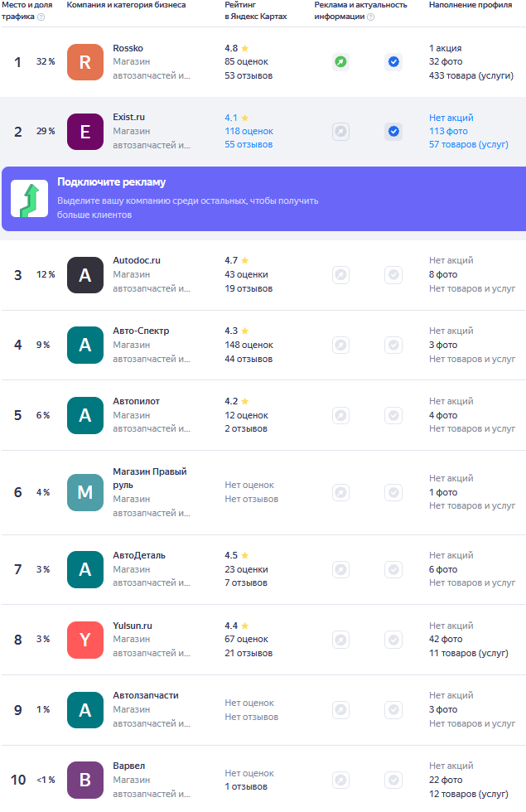Click the green arrow icon on the ad banner

click(x=29, y=200)
